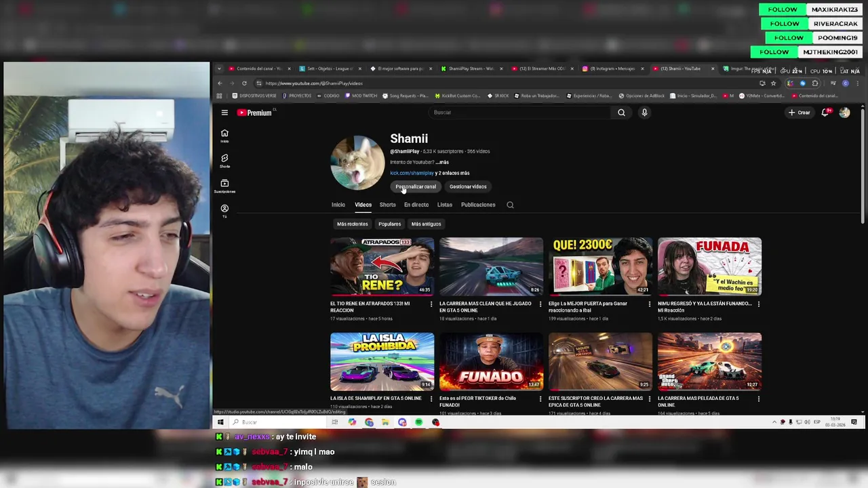Search within channel using magnifier icon
The width and height of the screenshot is (868, 488).
point(510,205)
